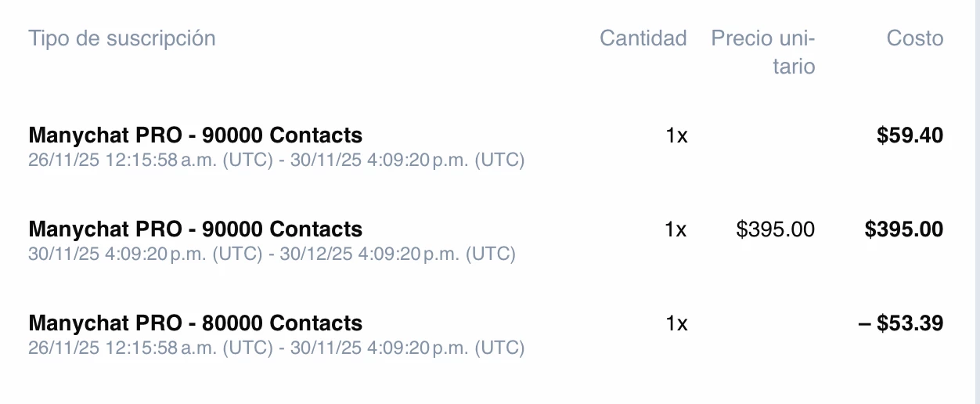Screen dimensions: 980x404
Task: Click the "Tipo de suscripción" column header
Action: (x=122, y=38)
